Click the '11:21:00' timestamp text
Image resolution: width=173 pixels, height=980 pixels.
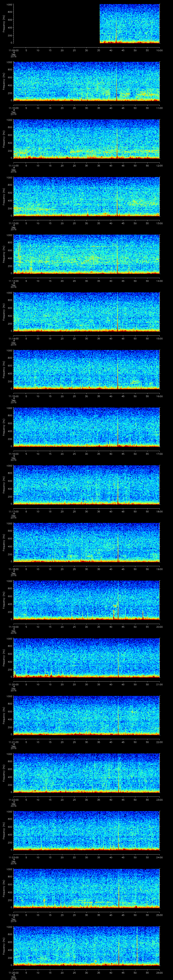(x=14, y=742)
